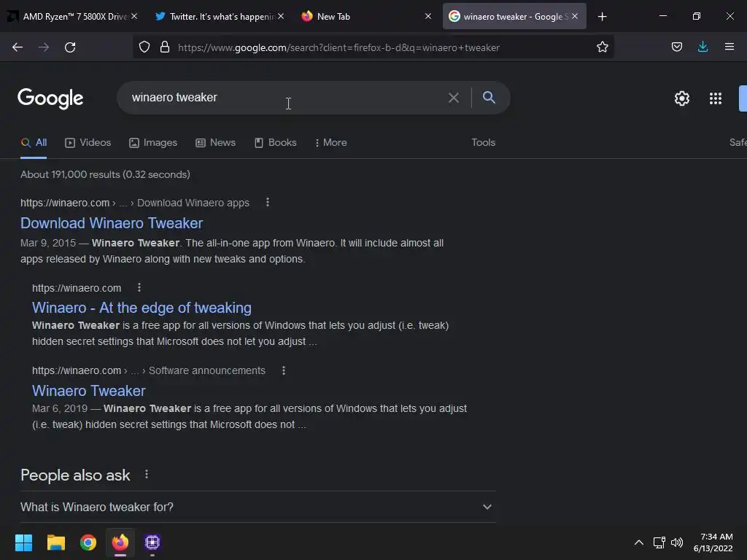Open People also ask options menu
The image size is (747, 560).
point(146,474)
